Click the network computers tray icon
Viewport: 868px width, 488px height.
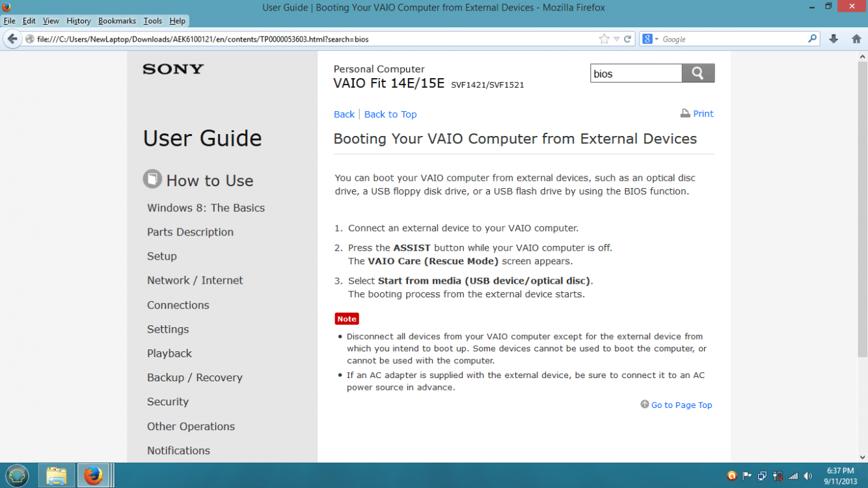pos(762,476)
